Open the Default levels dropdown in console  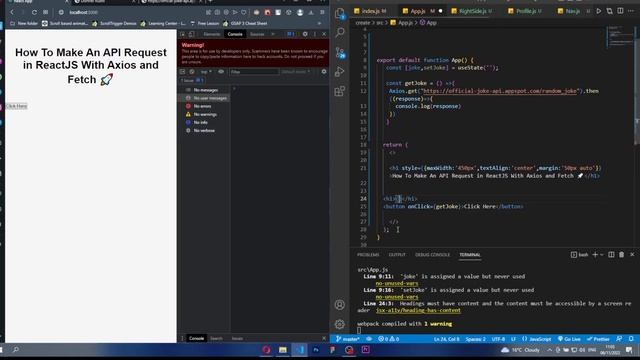pos(296,72)
